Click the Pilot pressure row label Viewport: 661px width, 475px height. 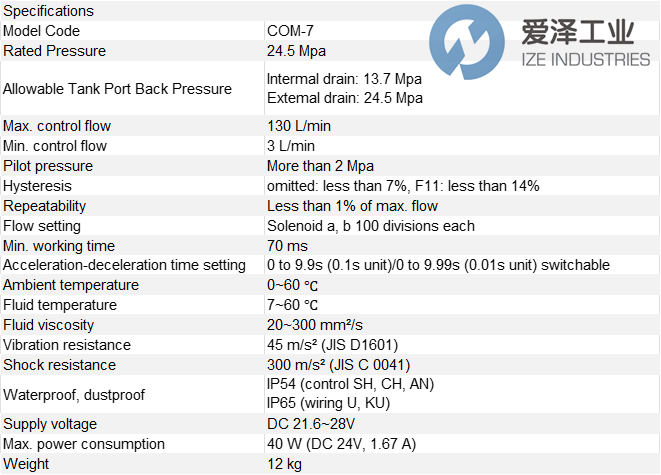48,166
